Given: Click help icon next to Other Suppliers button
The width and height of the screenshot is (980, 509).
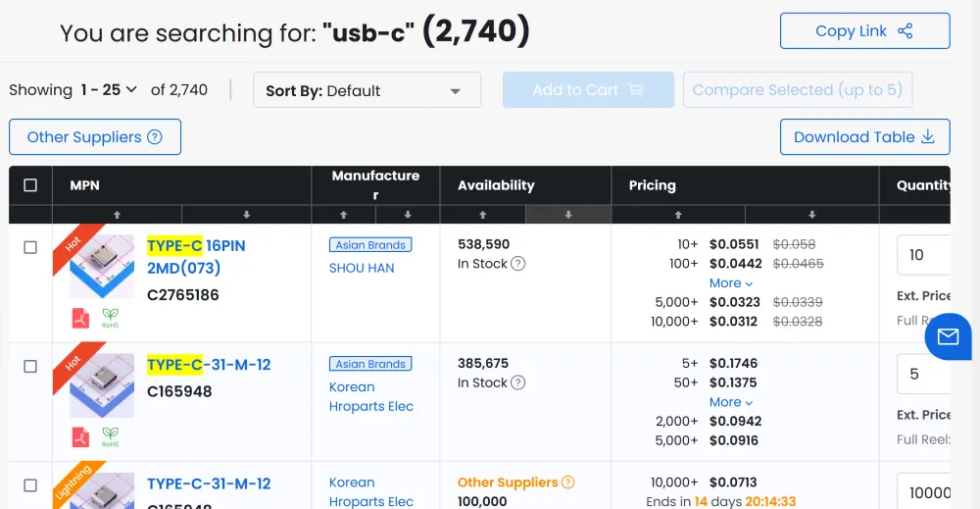Looking at the screenshot, I should click(x=155, y=137).
